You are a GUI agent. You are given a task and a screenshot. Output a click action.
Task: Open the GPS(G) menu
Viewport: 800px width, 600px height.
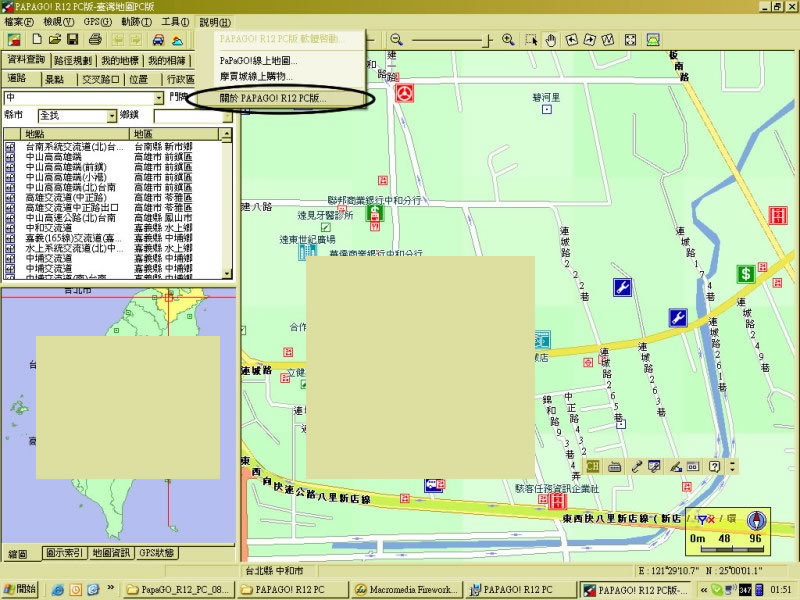97,22
